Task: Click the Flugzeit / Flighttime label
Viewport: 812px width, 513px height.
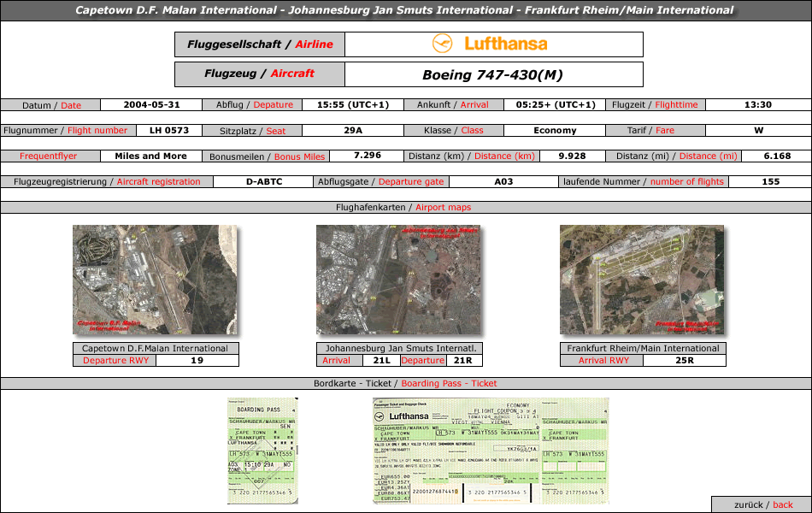Action: (x=655, y=104)
